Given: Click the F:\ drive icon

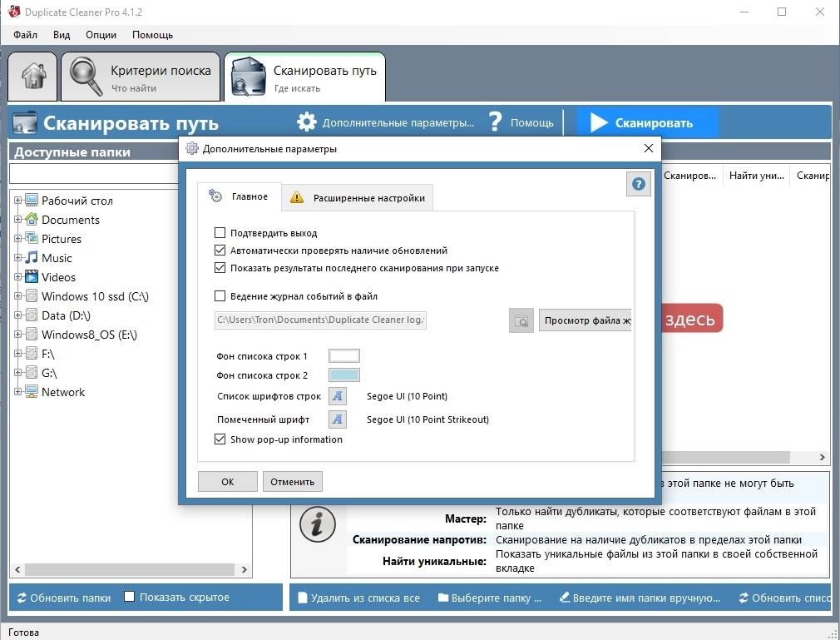Looking at the screenshot, I should 32,354.
